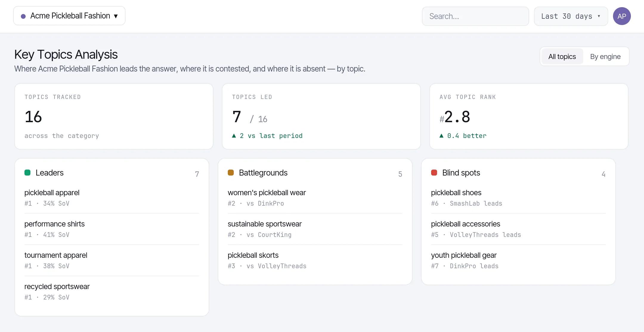Open the Leaders section heading
The width and height of the screenshot is (644, 332).
click(49, 173)
